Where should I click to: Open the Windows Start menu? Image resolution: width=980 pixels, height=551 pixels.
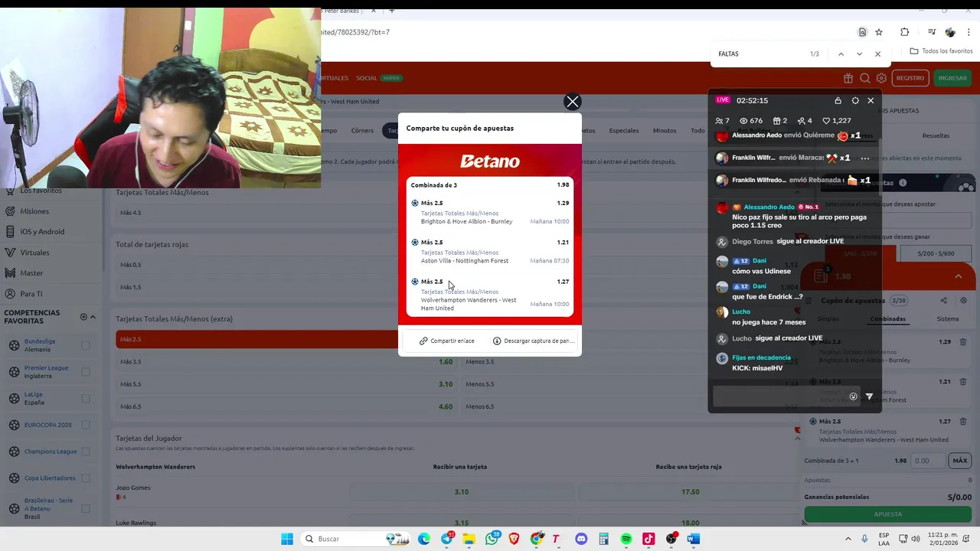point(287,539)
